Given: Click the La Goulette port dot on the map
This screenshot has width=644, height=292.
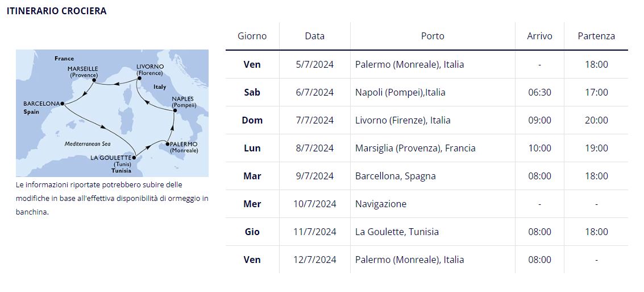Looking at the screenshot, I should 134,158.
